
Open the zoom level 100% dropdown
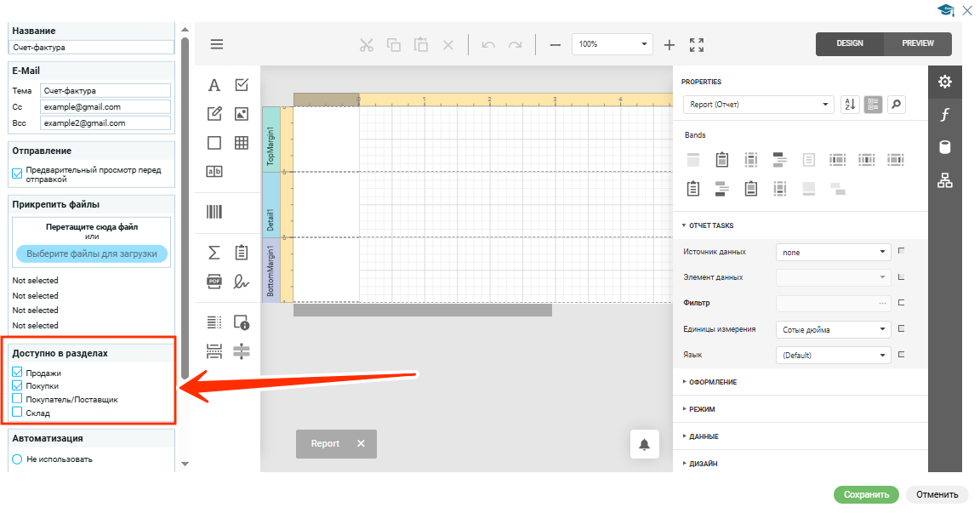click(612, 44)
